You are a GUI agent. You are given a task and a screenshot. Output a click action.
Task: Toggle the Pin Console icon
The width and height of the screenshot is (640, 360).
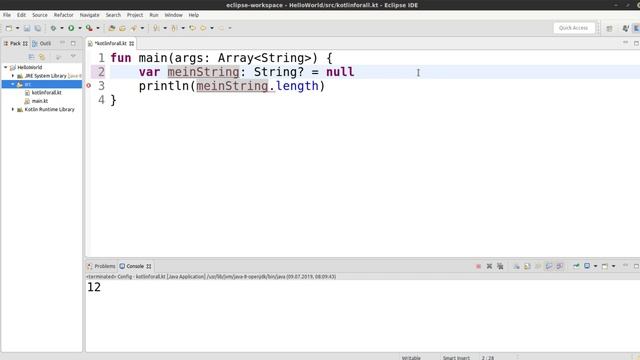pyautogui.click(x=576, y=267)
